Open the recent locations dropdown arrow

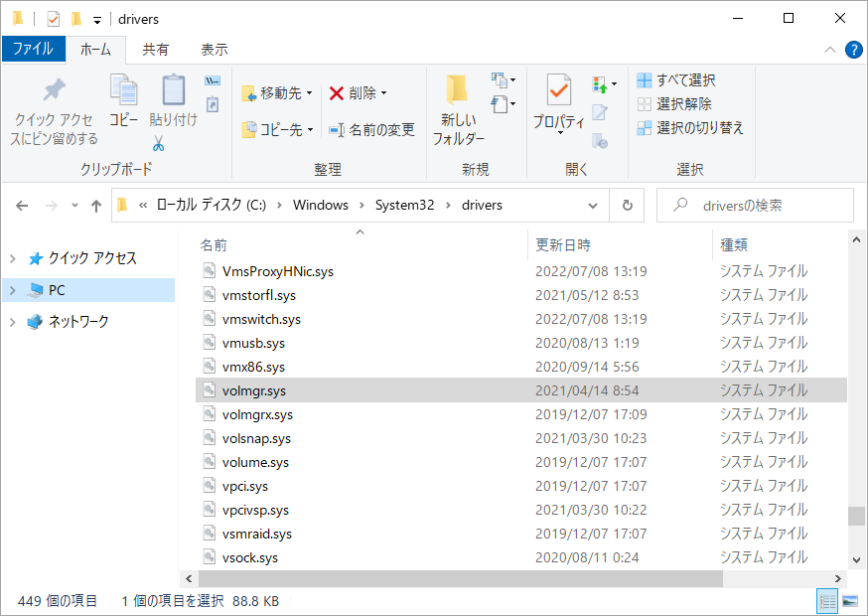pyautogui.click(x=74, y=206)
